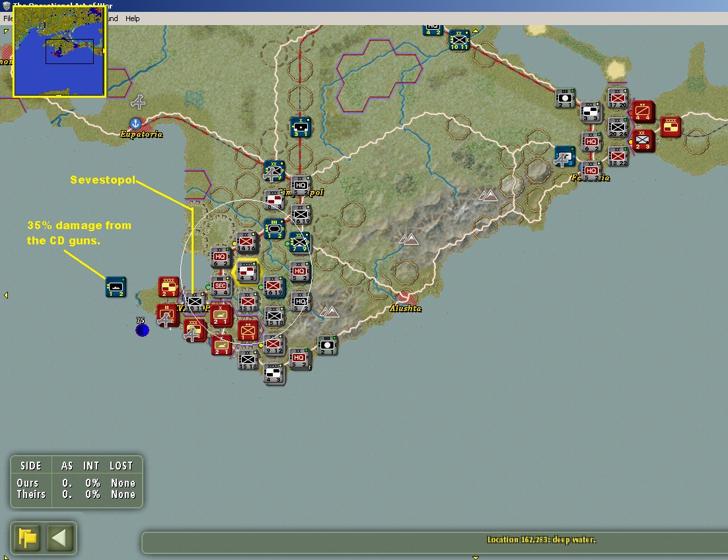Viewport: 728px width, 560px height.
Task: Click the yellow flags button
Action: point(27,538)
